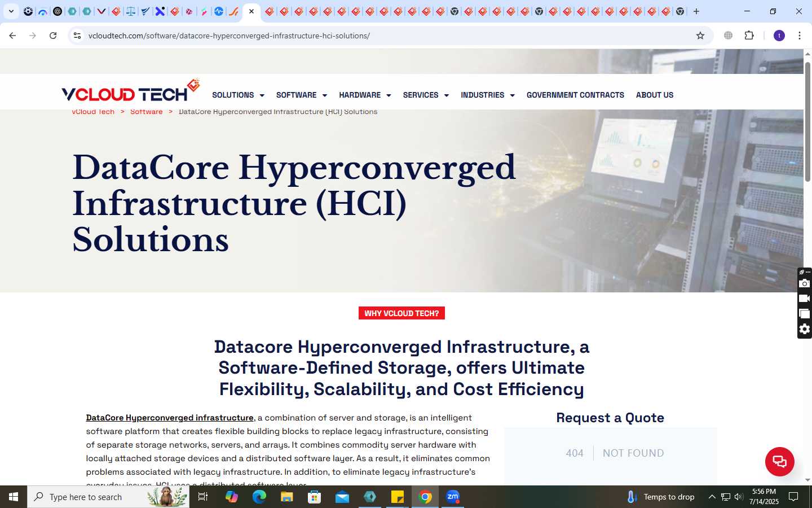Open the volume control in tray
812x508 pixels.
pyautogui.click(x=739, y=497)
